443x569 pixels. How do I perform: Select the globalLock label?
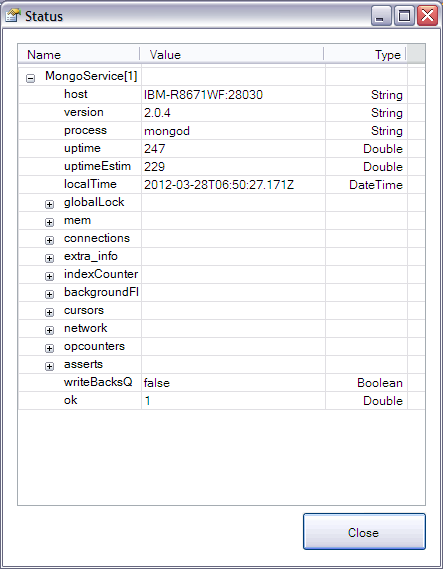pyautogui.click(x=94, y=202)
